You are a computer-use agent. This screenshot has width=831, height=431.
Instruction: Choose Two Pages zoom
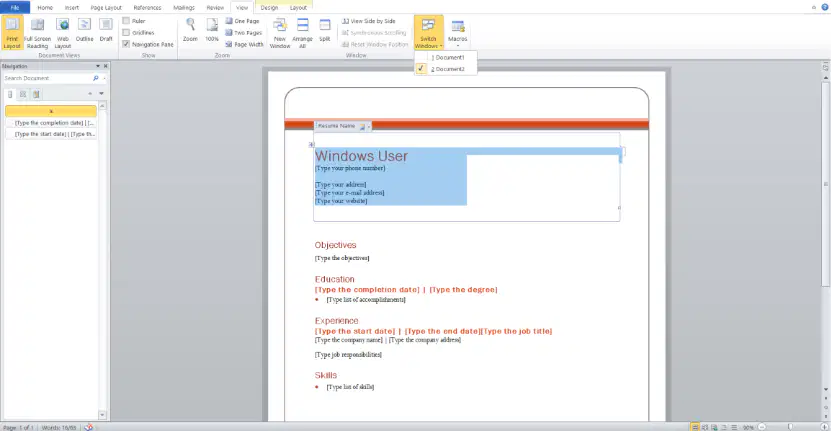(x=243, y=32)
